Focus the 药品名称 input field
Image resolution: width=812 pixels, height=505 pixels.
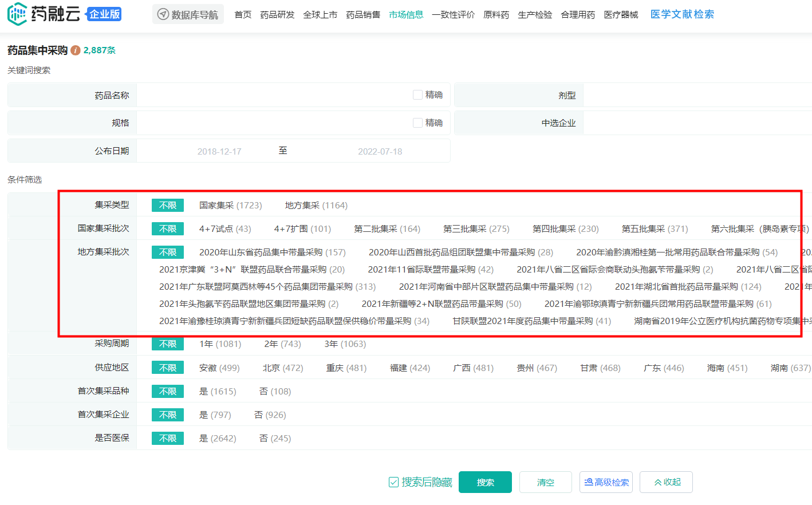click(x=274, y=95)
